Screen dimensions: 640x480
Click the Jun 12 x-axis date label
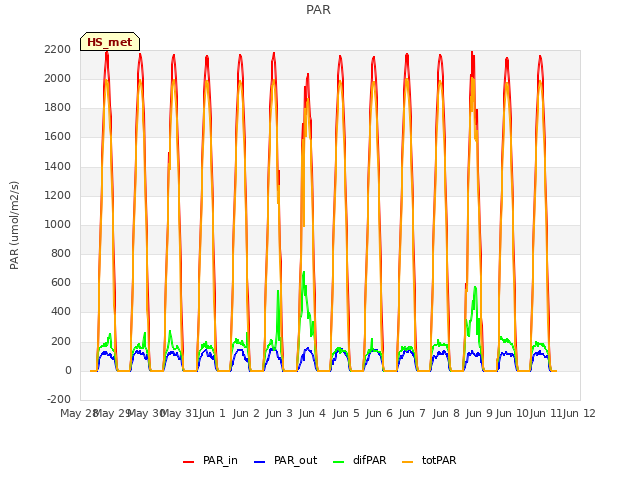[579, 414]
